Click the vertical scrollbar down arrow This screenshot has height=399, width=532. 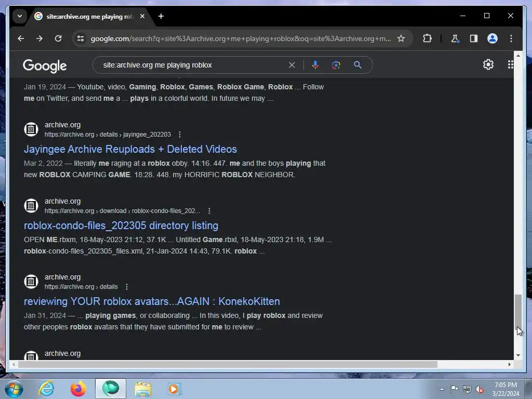[x=518, y=355]
